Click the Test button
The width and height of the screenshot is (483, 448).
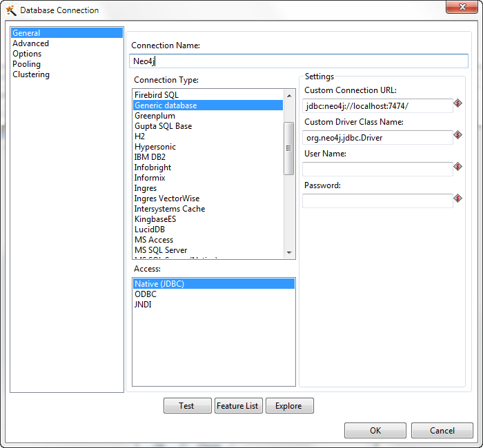click(187, 406)
